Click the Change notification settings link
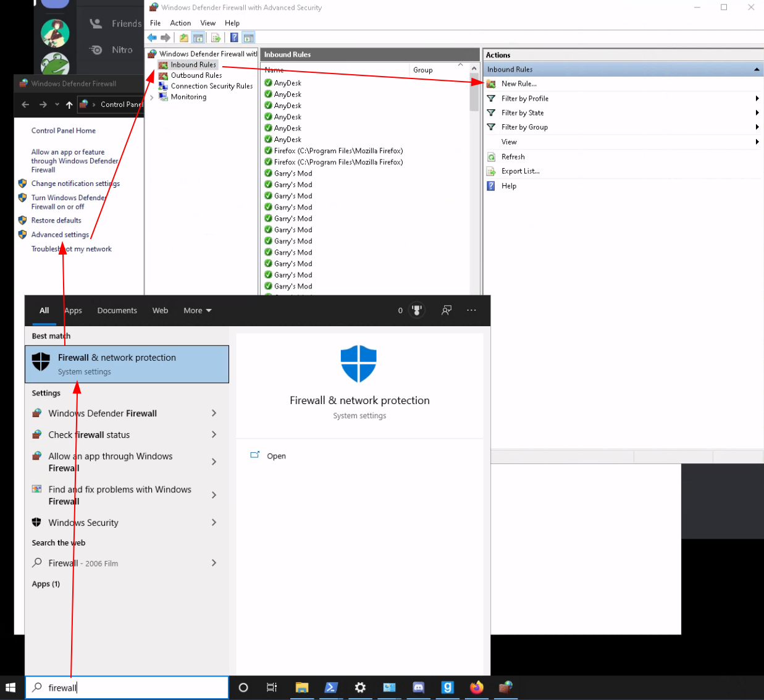Viewport: 764px width, 700px height. (75, 183)
